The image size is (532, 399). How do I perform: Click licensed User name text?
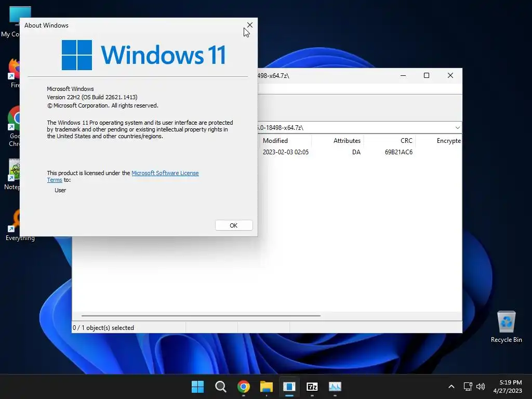coord(60,190)
